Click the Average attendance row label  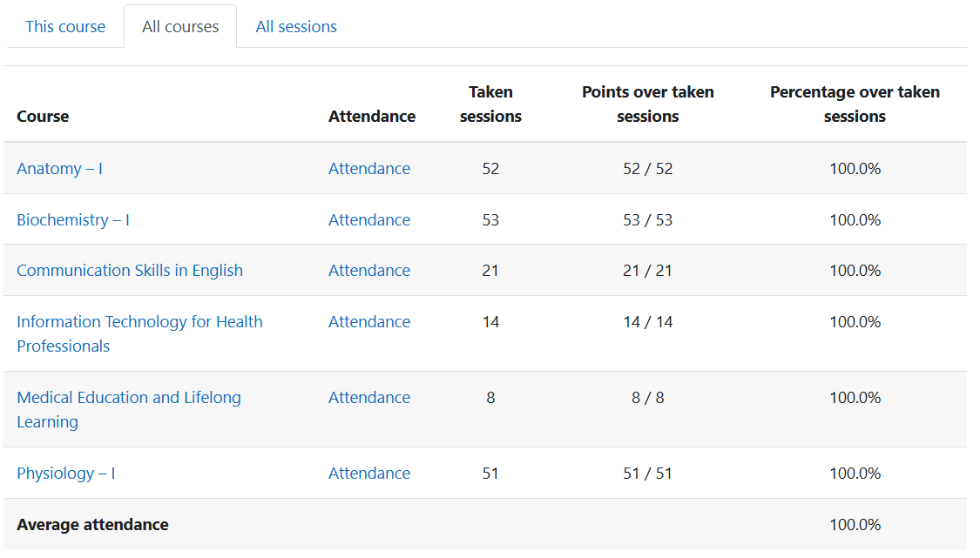click(92, 525)
